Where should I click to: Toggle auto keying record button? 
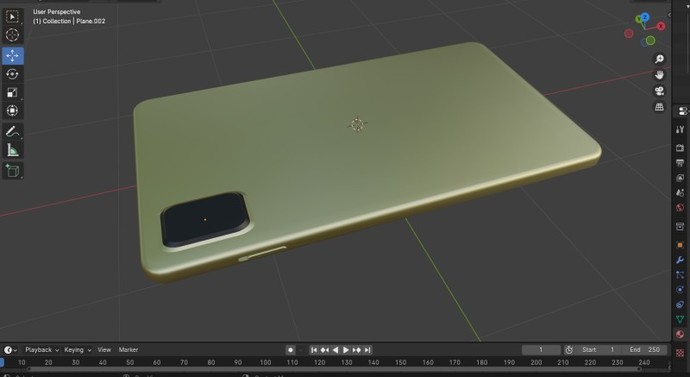click(290, 350)
